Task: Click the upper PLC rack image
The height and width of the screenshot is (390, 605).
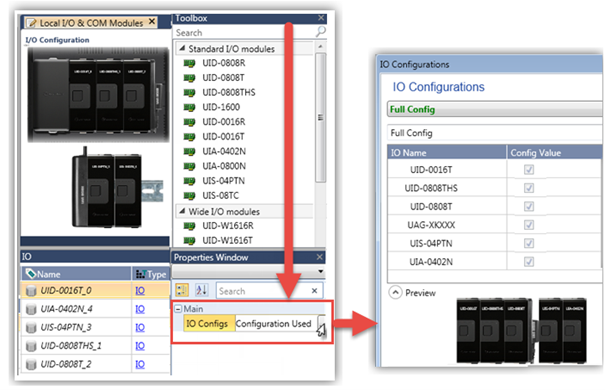Action: (x=98, y=95)
